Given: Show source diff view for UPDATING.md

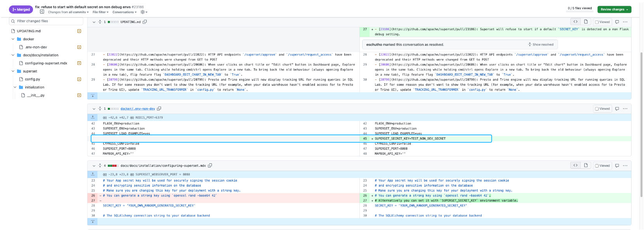Looking at the screenshot, I should pos(575,22).
